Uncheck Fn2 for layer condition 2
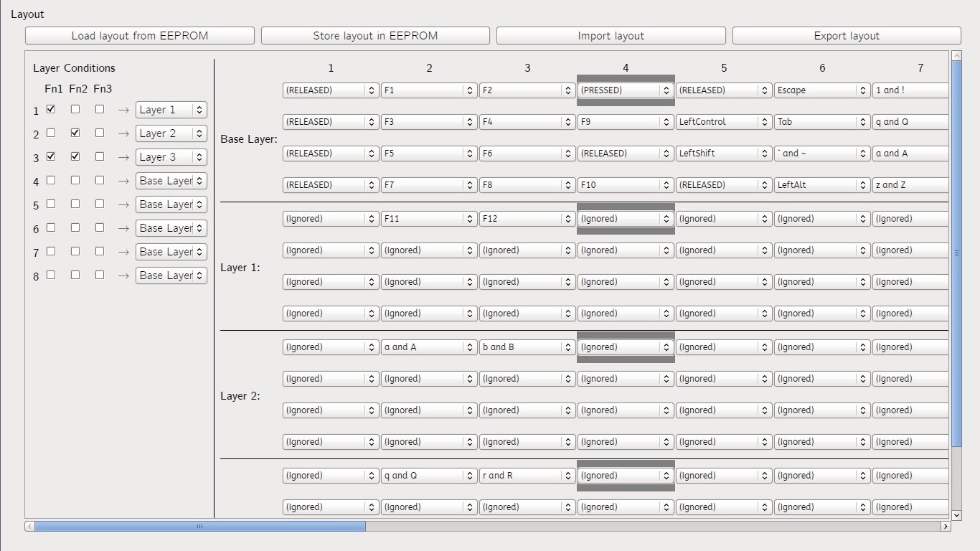This screenshot has height=551, width=980. click(x=75, y=133)
